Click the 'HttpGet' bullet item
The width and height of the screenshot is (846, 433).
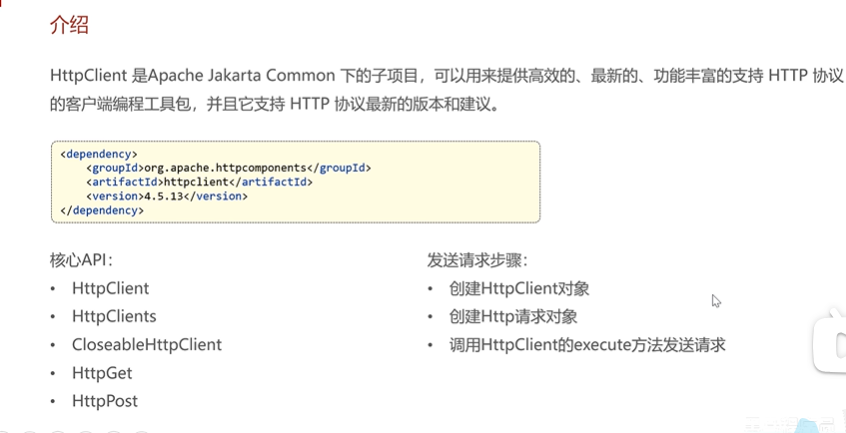[102, 373]
